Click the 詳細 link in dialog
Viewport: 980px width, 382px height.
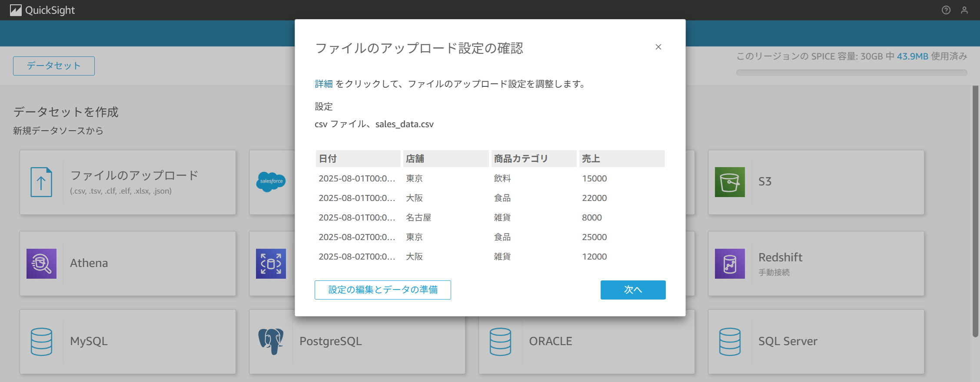point(323,84)
